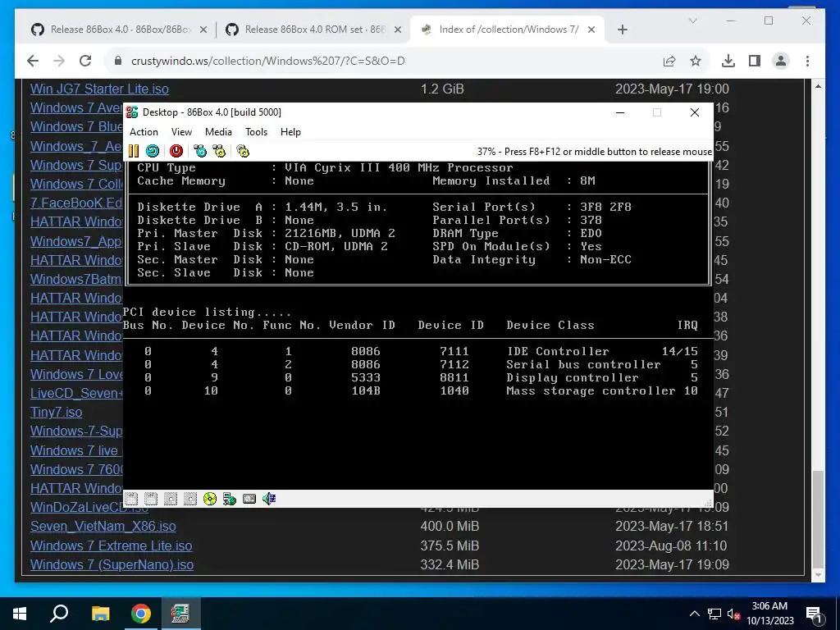
Task: Open 7.FaceBooK.Ed link
Action: click(76, 203)
